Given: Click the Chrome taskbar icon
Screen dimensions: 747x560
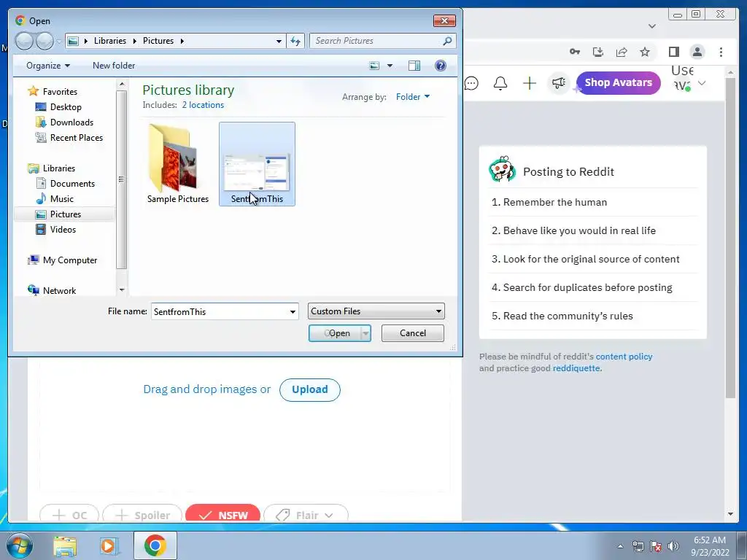Looking at the screenshot, I should [x=155, y=545].
